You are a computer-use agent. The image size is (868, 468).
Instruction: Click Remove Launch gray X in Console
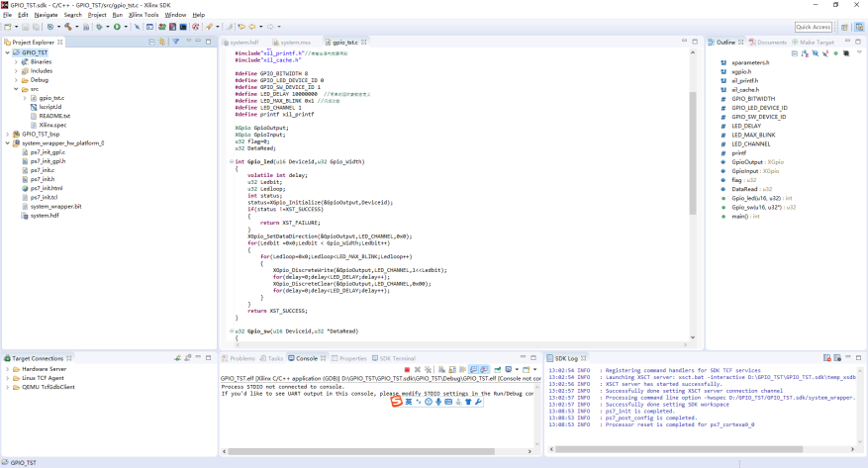[x=418, y=369]
